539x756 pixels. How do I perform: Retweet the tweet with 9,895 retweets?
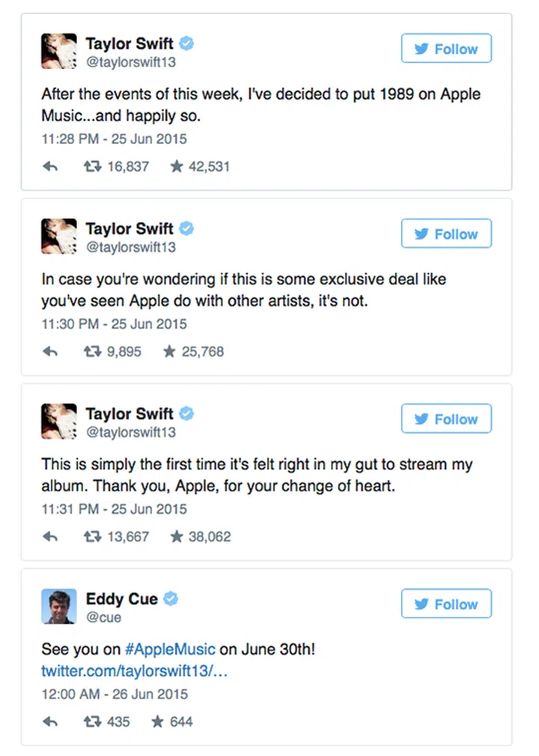(92, 351)
